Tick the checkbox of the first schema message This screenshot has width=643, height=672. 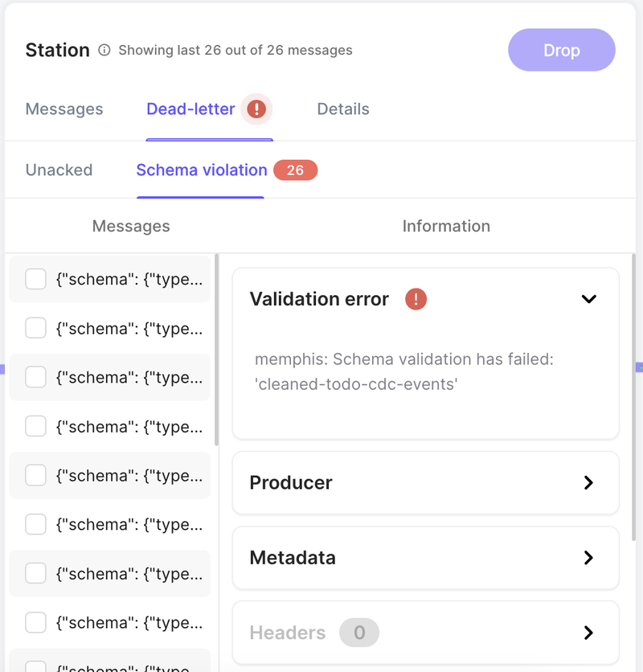tap(35, 279)
